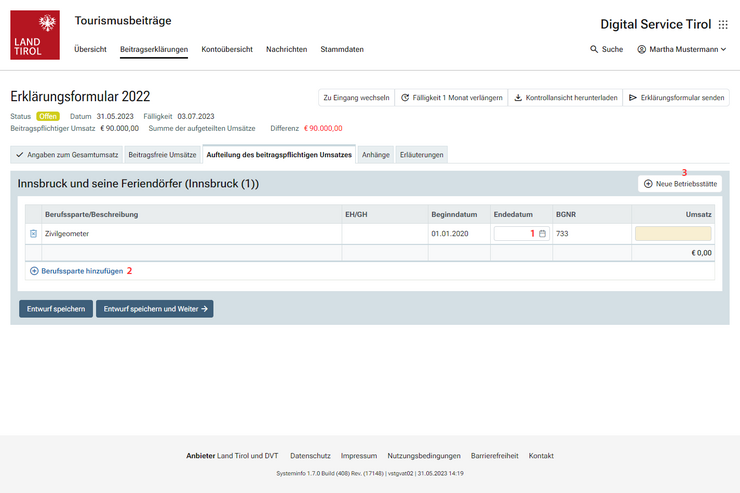Select the Angaben zum Gesamtumsatz tab

tap(67, 155)
